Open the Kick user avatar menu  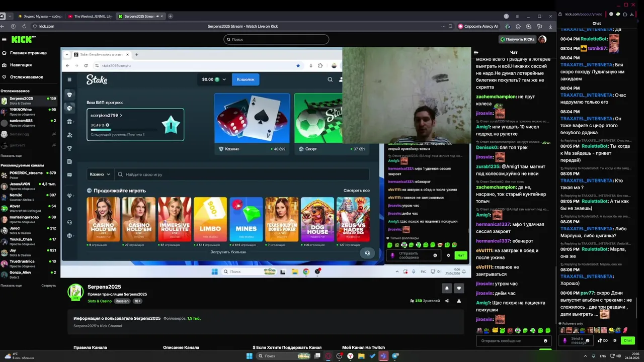pyautogui.click(x=542, y=39)
